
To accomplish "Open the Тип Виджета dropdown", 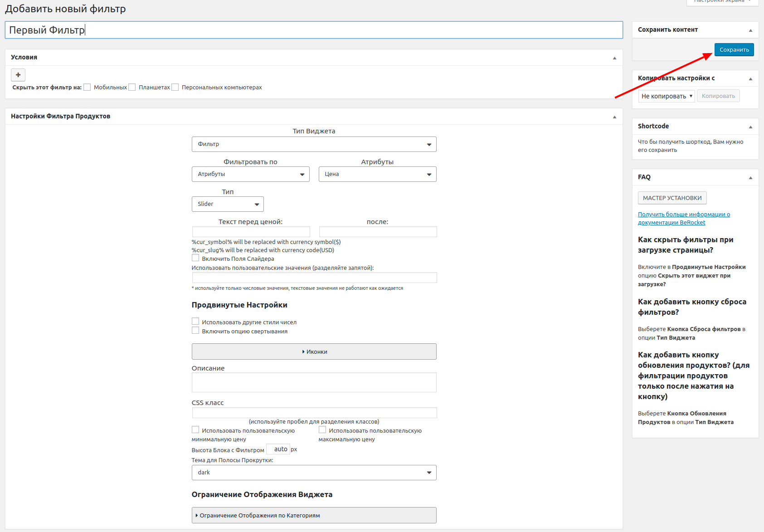I will pos(314,144).
